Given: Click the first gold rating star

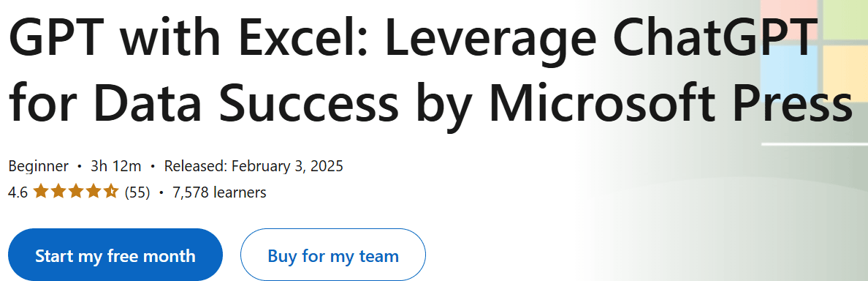Looking at the screenshot, I should click(x=40, y=192).
